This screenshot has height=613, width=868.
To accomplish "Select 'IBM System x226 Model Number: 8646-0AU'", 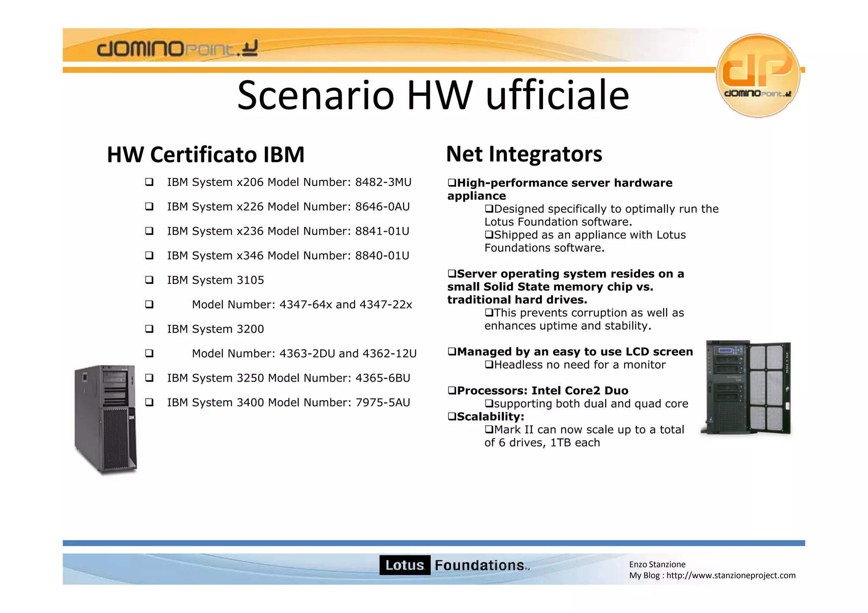I will (288, 207).
